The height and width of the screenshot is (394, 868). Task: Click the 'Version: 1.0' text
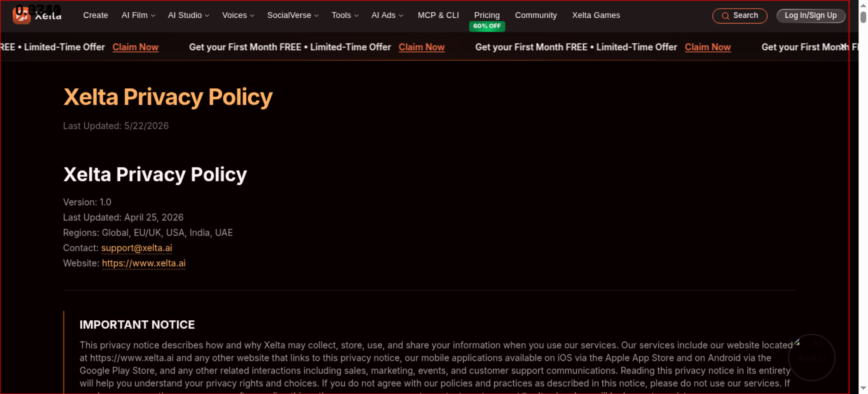click(87, 202)
